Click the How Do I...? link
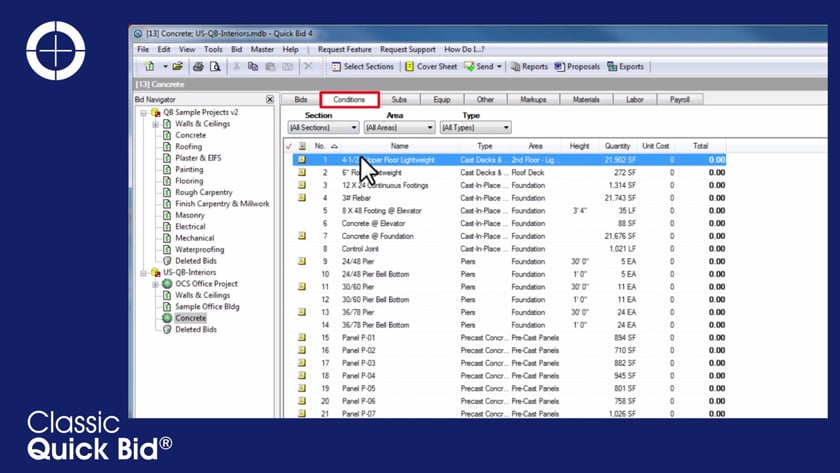The height and width of the screenshot is (473, 840). coord(464,49)
